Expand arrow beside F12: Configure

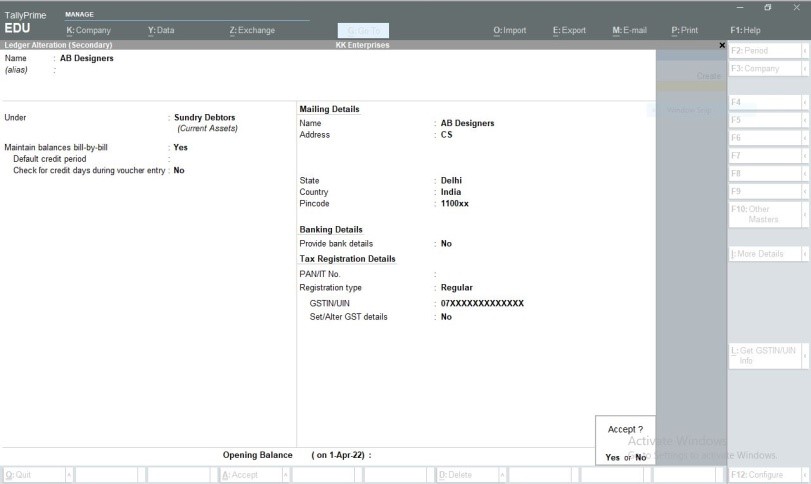coord(805,475)
